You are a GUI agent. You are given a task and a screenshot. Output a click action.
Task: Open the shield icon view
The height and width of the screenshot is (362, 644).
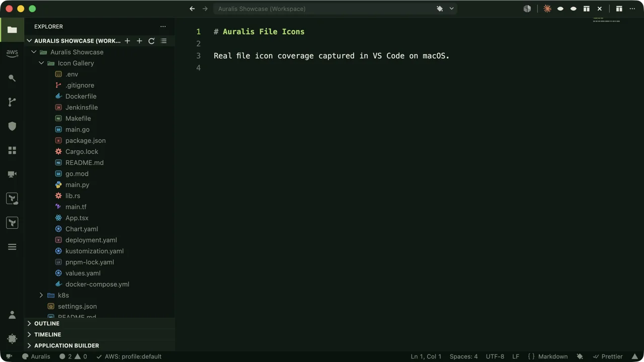[x=12, y=126]
